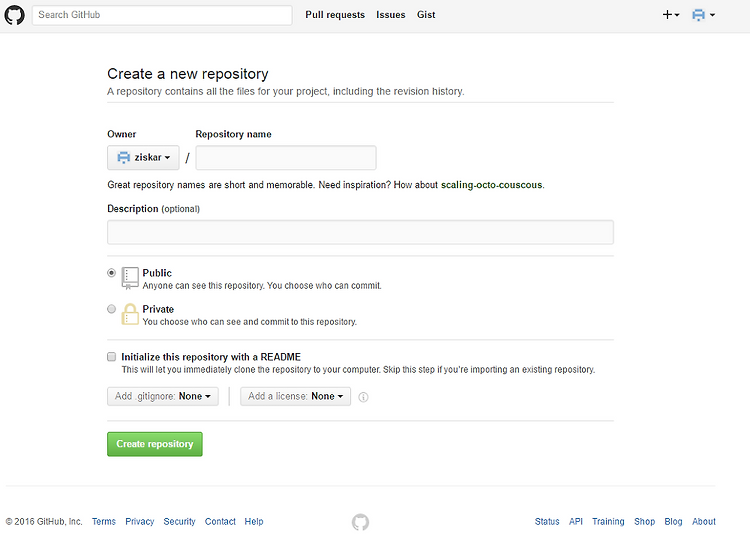Screen dimensions: 750x539
Task: Click the Public repository book icon
Action: point(130,278)
